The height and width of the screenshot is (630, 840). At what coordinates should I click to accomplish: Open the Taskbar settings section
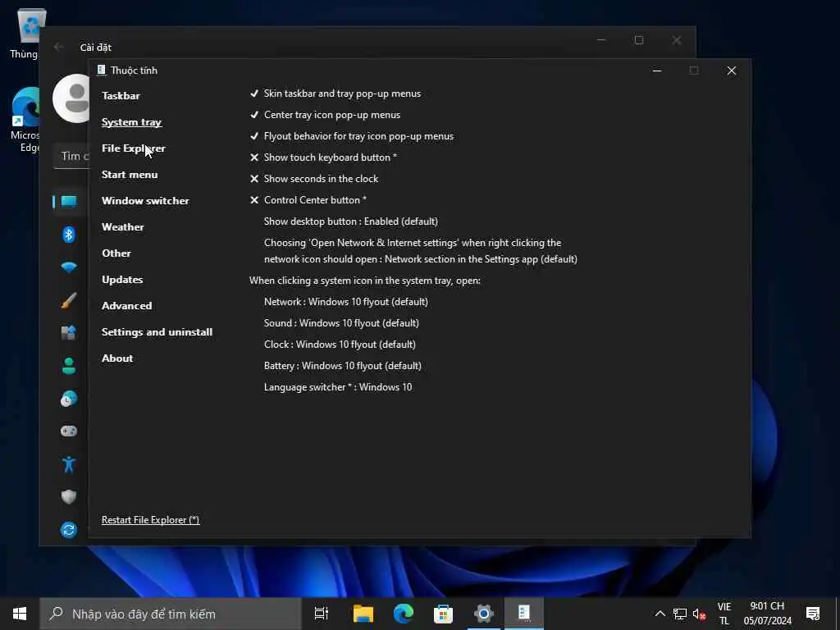(121, 96)
